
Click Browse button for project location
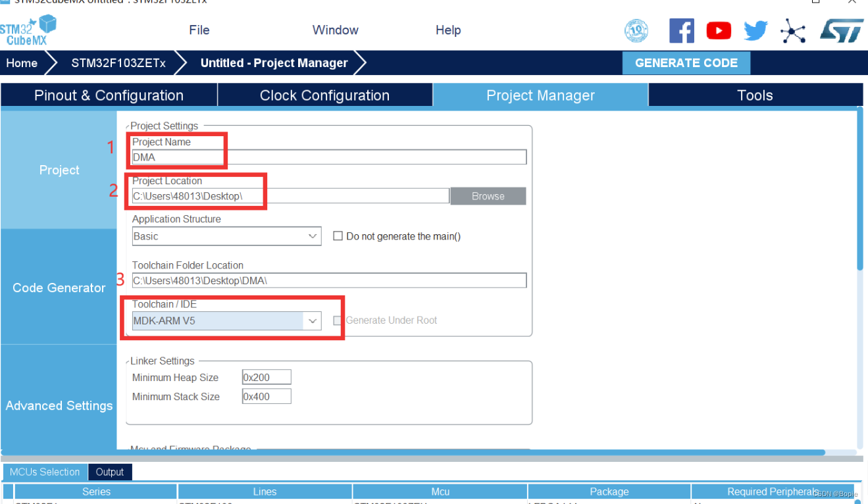tap(488, 196)
